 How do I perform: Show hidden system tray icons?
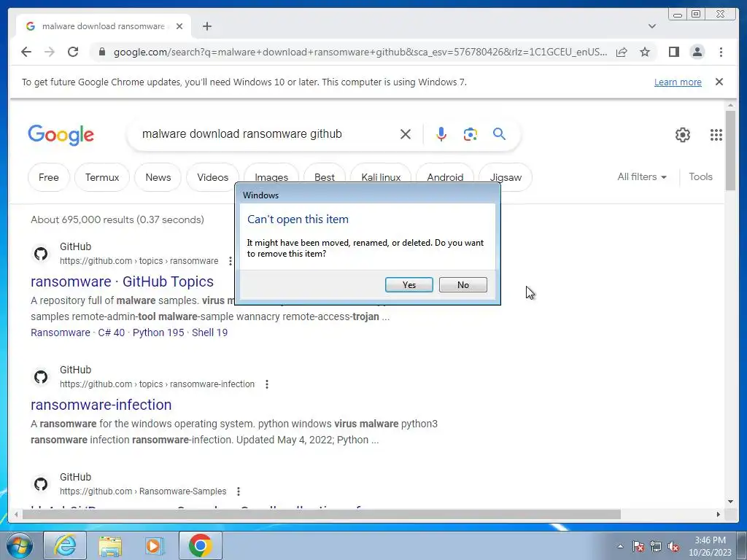point(620,547)
